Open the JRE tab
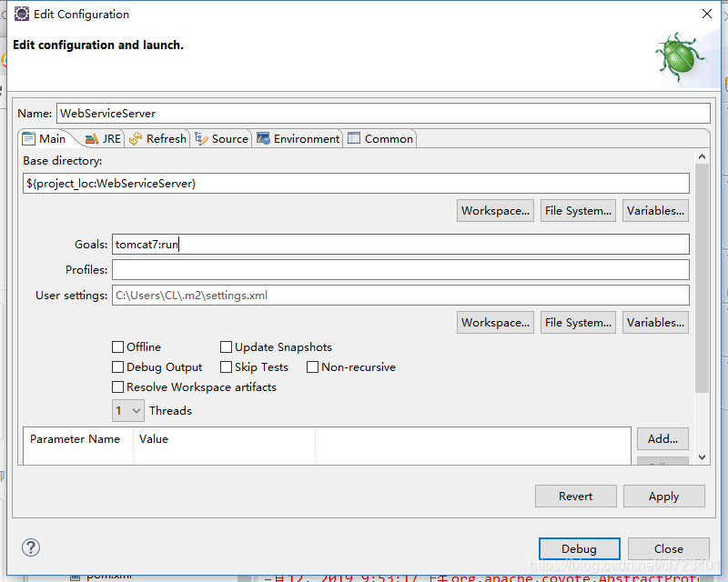 pos(103,139)
